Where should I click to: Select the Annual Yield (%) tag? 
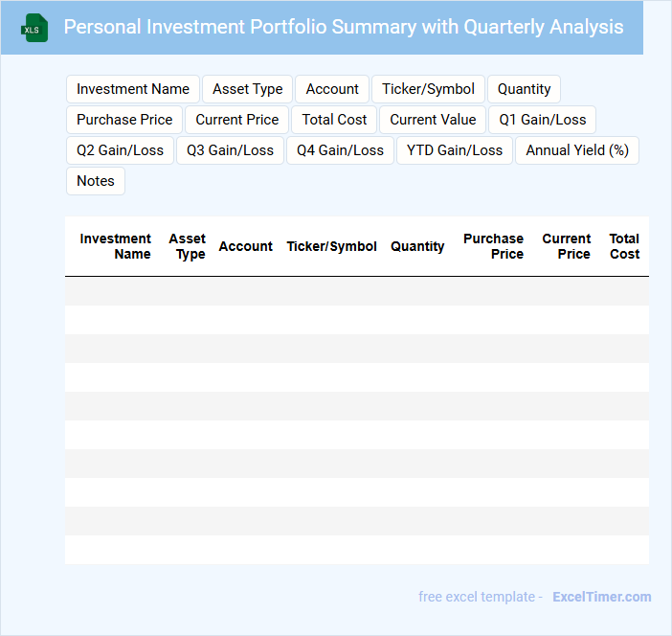tap(577, 150)
